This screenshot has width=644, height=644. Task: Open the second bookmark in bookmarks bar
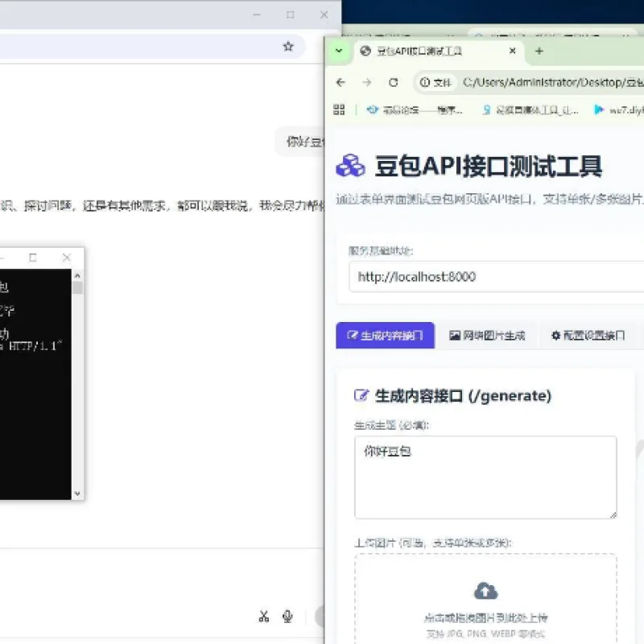(531, 109)
